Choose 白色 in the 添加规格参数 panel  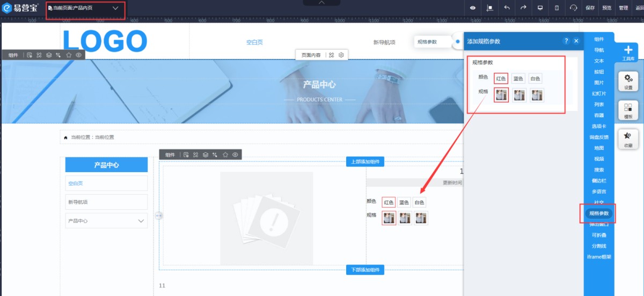[536, 78]
